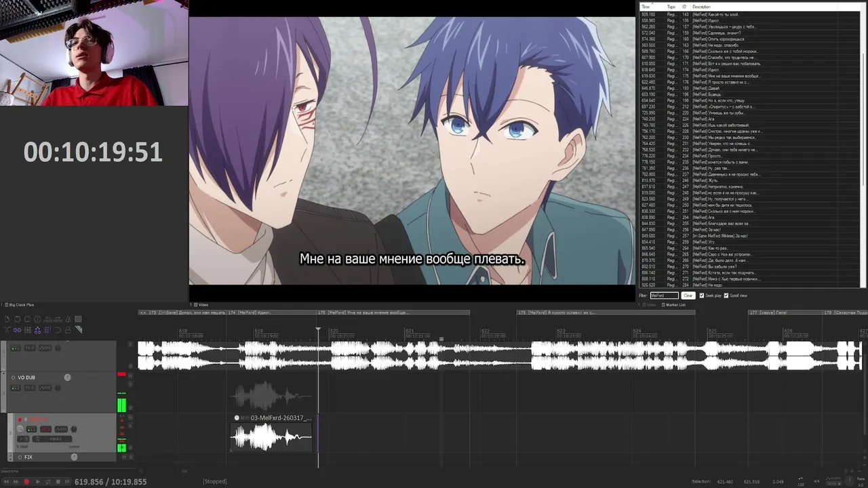Click the 619.856 / 10:19.855 transport time
Image resolution: width=868 pixels, height=488 pixels.
tap(111, 482)
